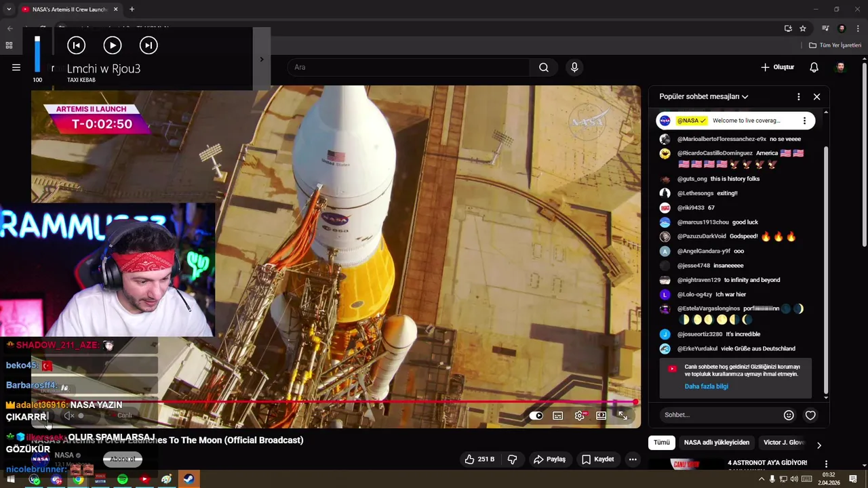This screenshot has height=488, width=868.
Task: Toggle theater mode in video player
Action: pos(601,415)
